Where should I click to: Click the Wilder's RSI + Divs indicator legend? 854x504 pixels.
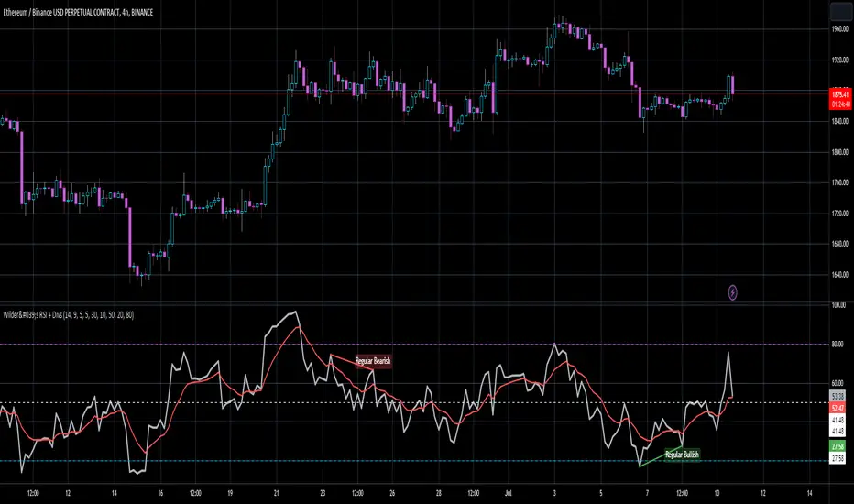point(69,315)
